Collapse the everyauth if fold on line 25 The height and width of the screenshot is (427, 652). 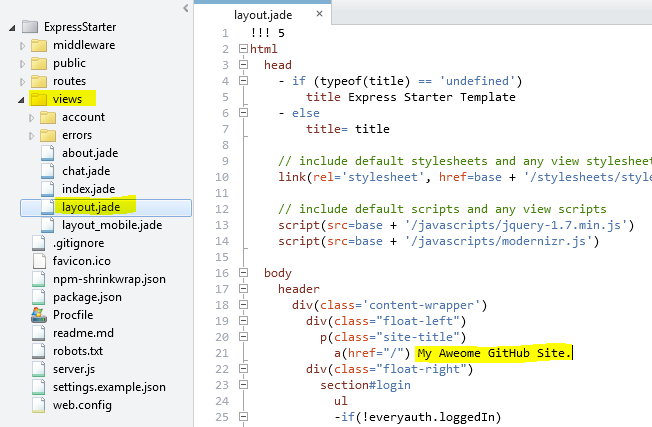tap(244, 417)
